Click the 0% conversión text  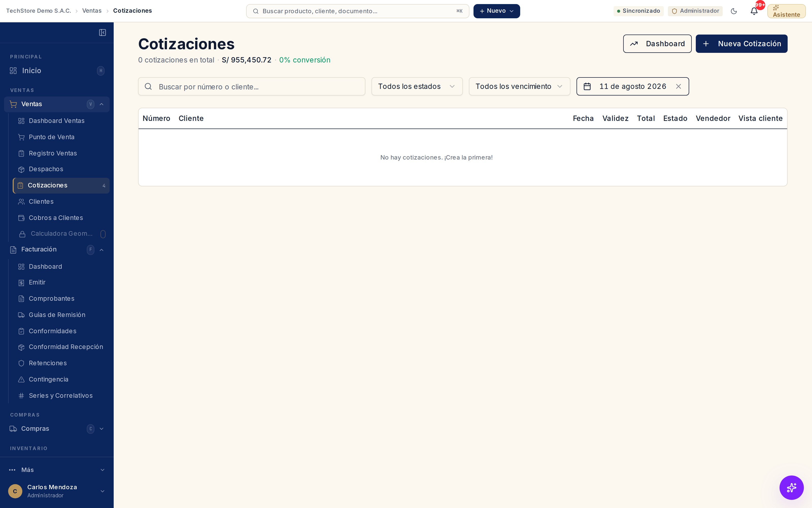tap(305, 60)
